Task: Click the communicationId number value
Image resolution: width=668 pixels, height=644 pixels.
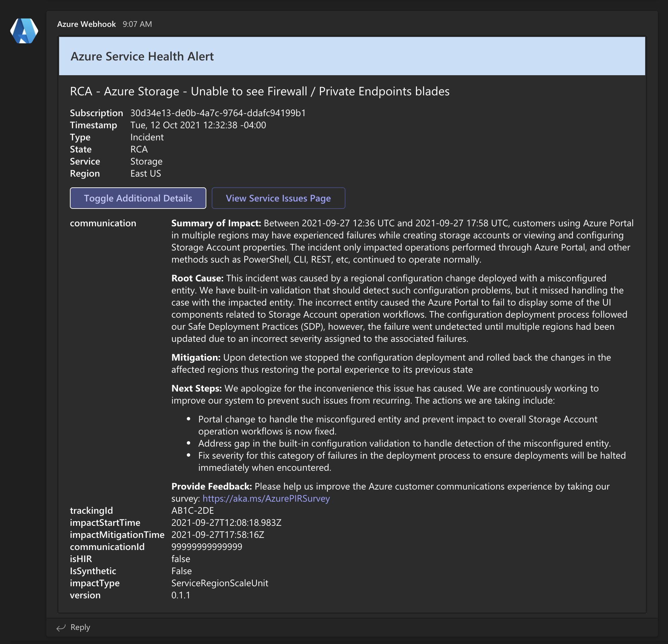Action: 207,547
